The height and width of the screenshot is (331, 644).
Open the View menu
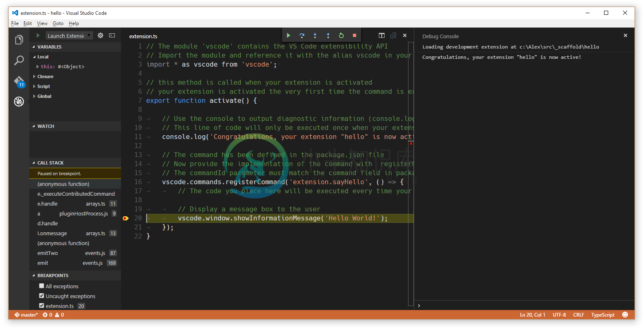coord(42,23)
